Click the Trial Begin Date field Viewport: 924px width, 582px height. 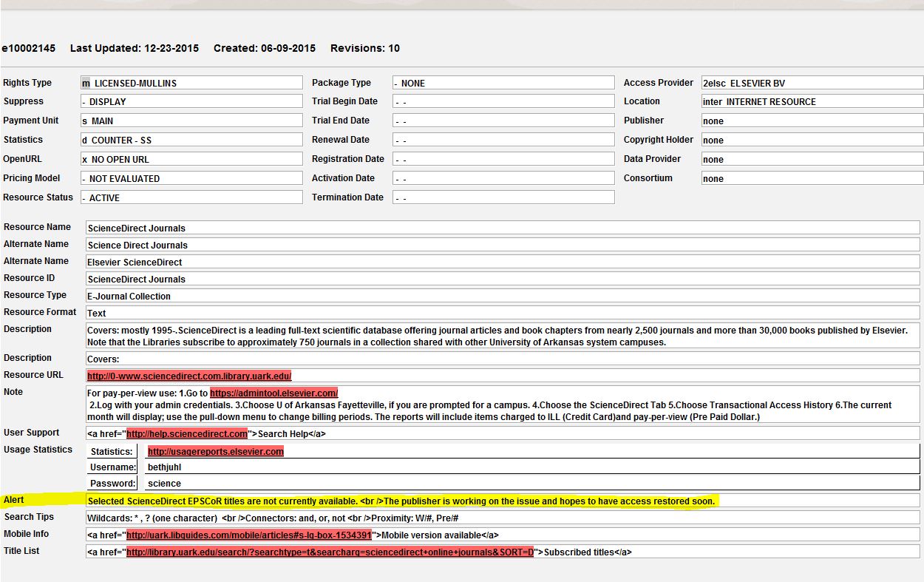click(503, 101)
